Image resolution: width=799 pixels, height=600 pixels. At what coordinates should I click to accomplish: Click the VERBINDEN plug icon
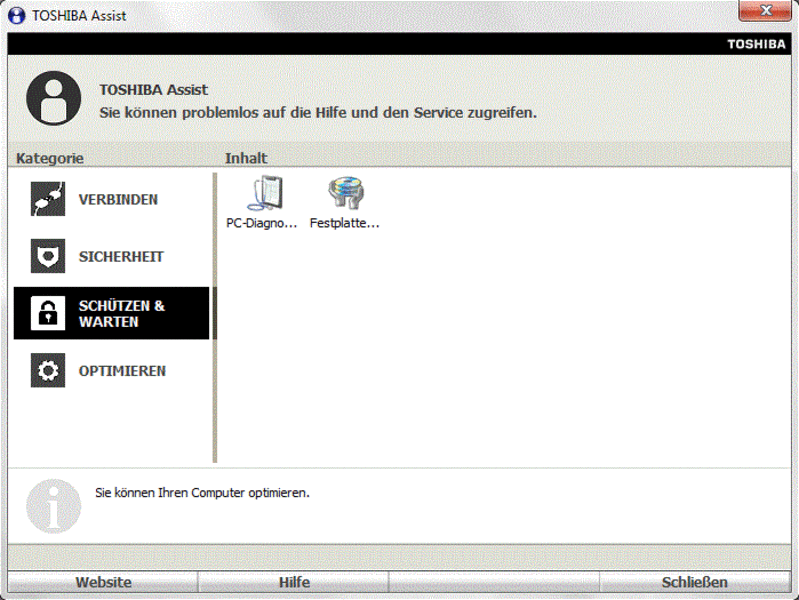[x=48, y=199]
